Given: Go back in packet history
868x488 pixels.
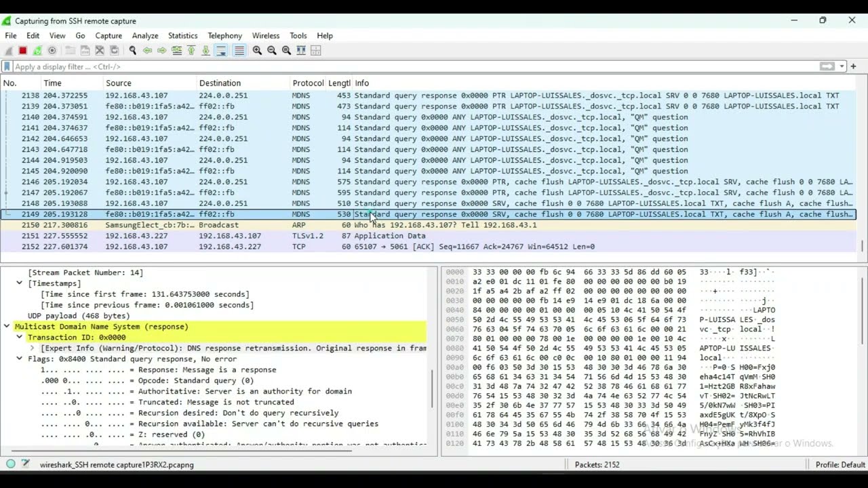Looking at the screenshot, I should pyautogui.click(x=147, y=50).
